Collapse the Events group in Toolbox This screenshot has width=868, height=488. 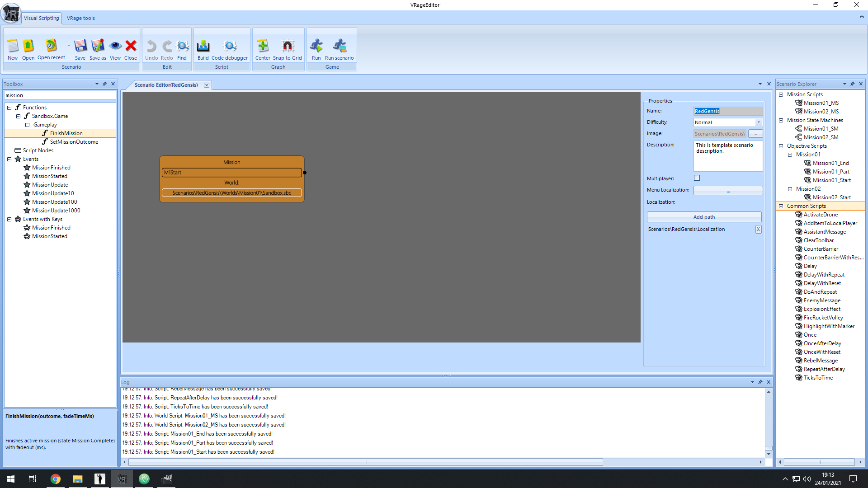(9, 159)
